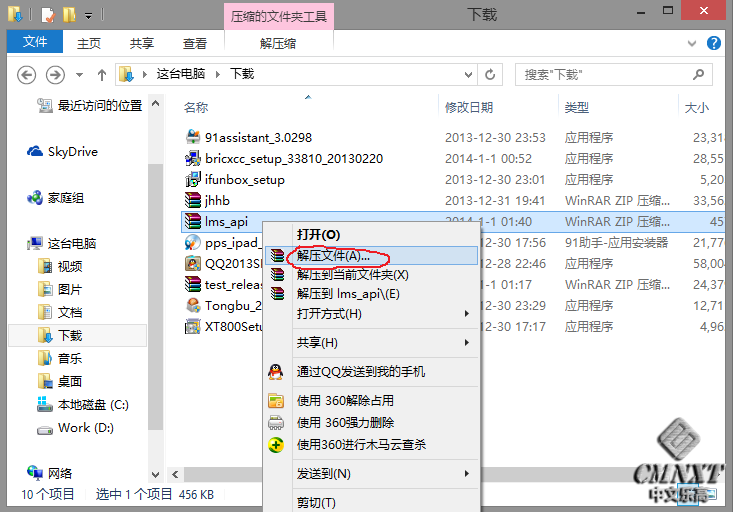This screenshot has width=733, height=512.
Task: Expand the 发送到(N) submenu arrow
Action: pos(467,473)
